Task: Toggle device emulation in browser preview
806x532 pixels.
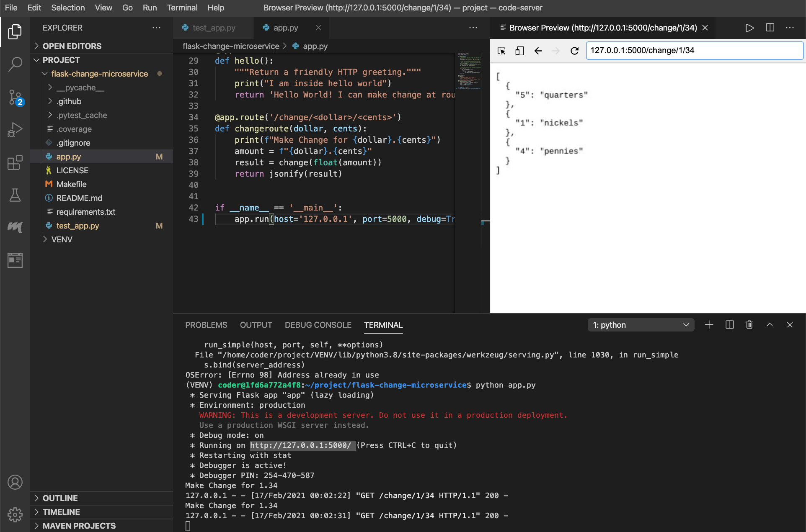Action: pyautogui.click(x=519, y=51)
